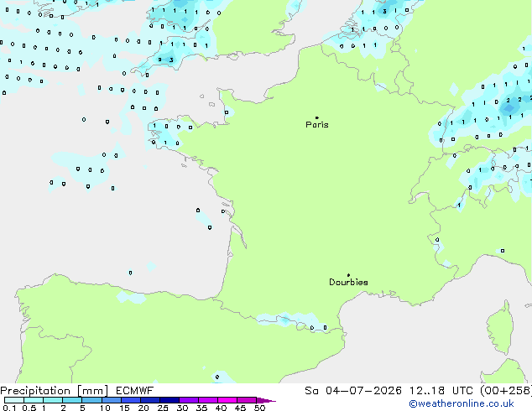Viewport: 532px width, 411px height.
Task: Open the weatheronline.co.uk link
Action: (462, 404)
